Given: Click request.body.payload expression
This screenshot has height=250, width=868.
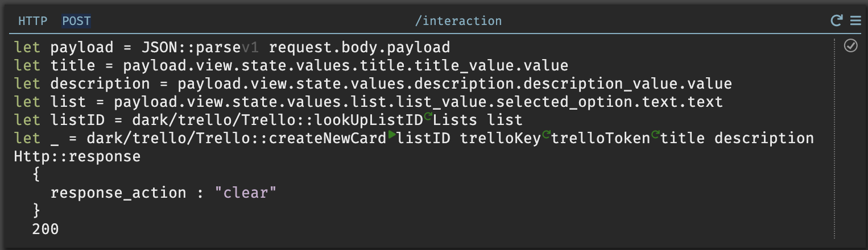Looking at the screenshot, I should tap(359, 47).
